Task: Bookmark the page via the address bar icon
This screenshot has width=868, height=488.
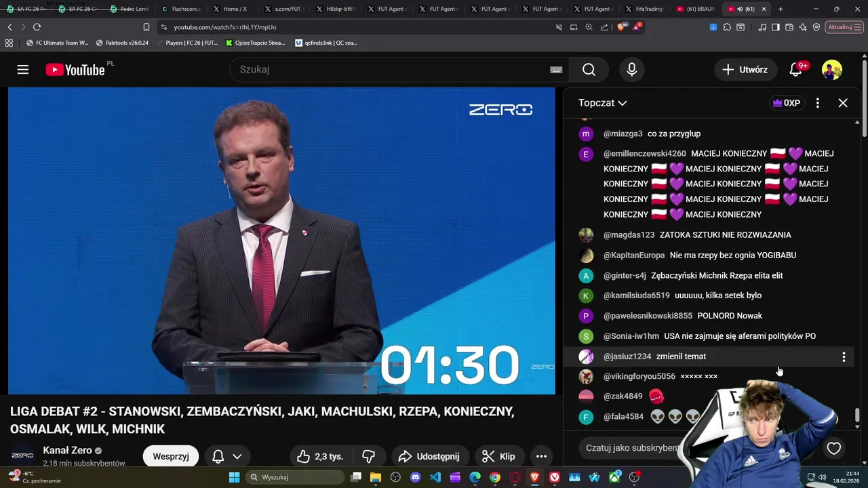Action: 146,27
